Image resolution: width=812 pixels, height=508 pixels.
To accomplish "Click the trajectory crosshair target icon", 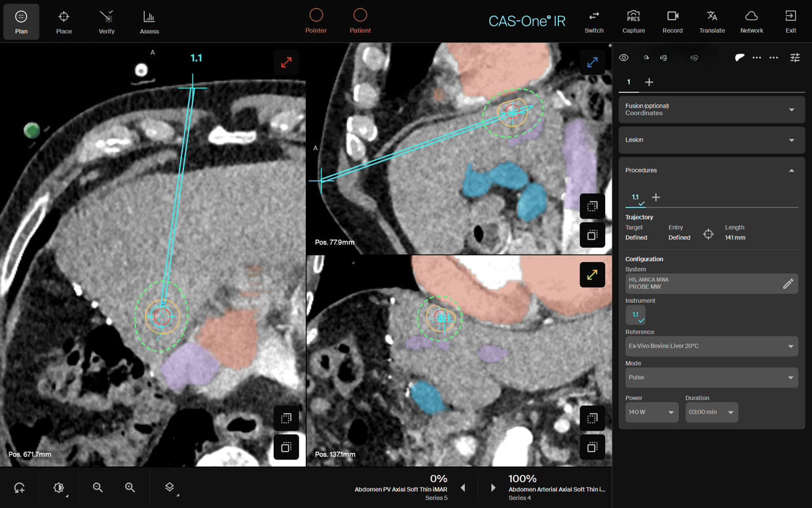I will 708,234.
